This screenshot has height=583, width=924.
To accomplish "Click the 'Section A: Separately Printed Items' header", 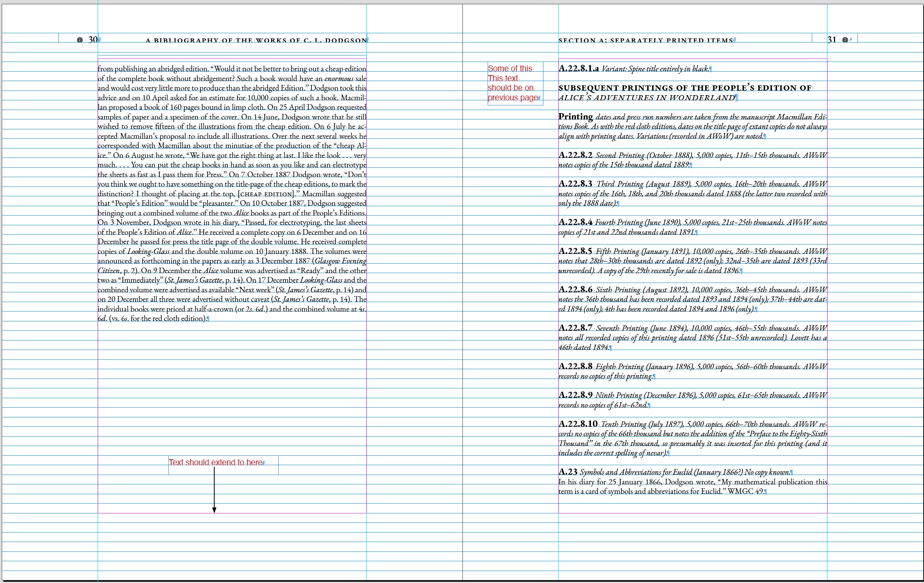I will click(x=645, y=41).
